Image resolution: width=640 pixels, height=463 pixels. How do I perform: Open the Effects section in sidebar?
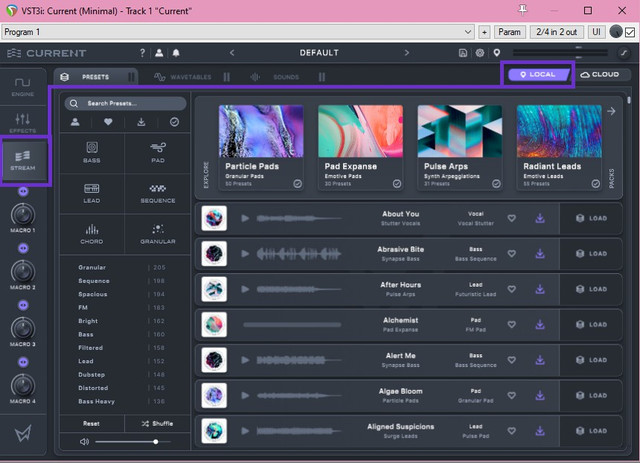(22, 123)
